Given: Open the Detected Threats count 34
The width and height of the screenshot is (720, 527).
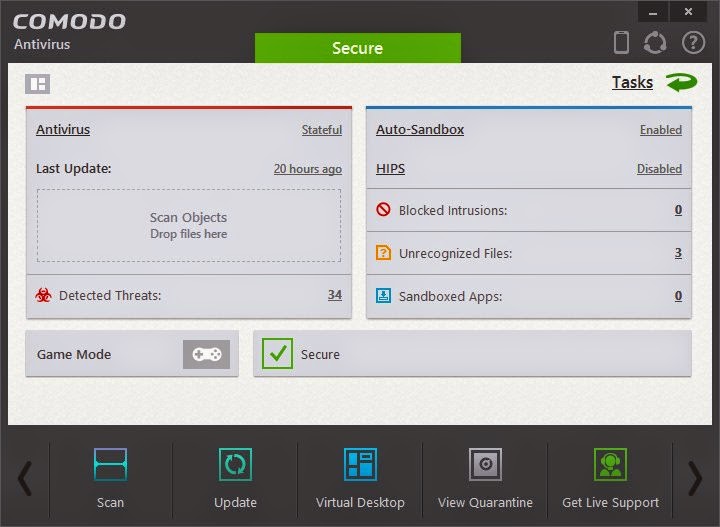Looking at the screenshot, I should coord(335,295).
